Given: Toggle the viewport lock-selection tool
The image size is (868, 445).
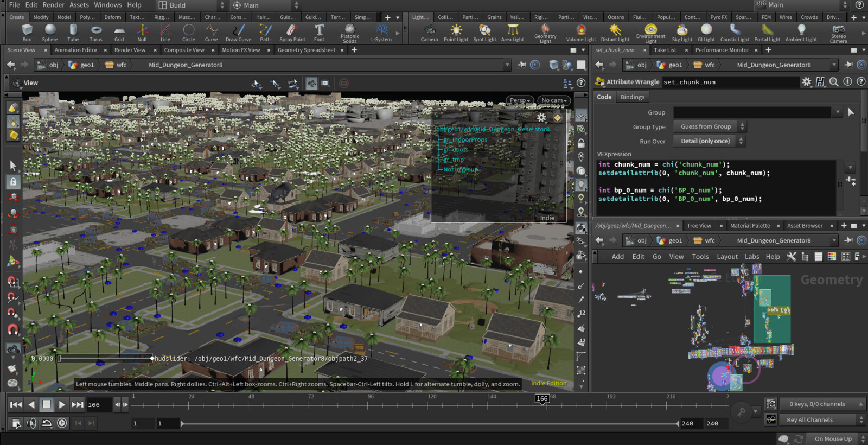Looking at the screenshot, I should point(14,182).
